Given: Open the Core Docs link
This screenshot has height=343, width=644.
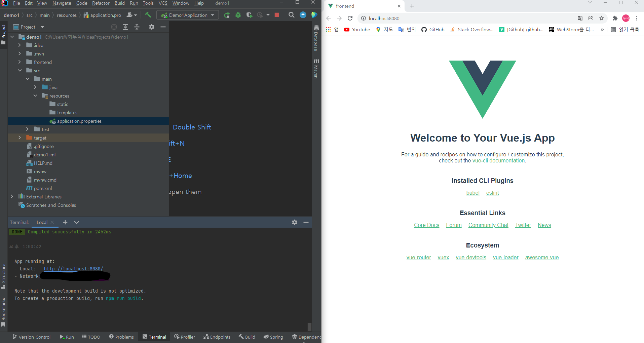Looking at the screenshot, I should pyautogui.click(x=426, y=225).
